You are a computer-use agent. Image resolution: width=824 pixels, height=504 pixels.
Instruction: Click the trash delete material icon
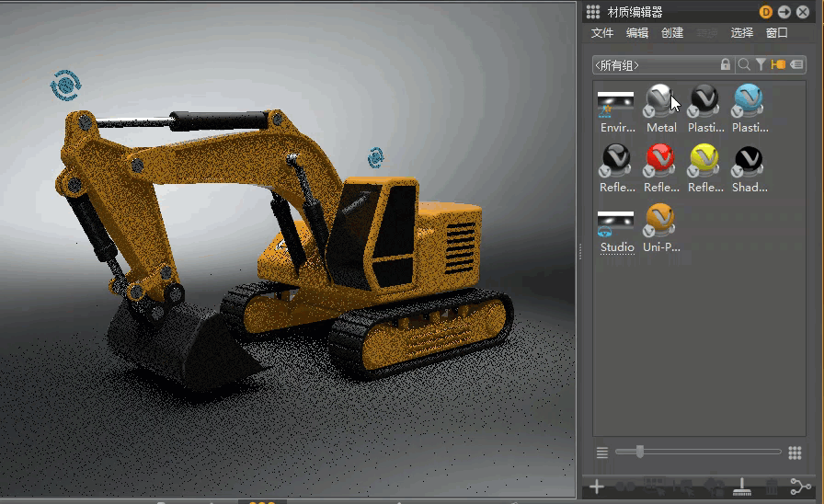tap(771, 487)
